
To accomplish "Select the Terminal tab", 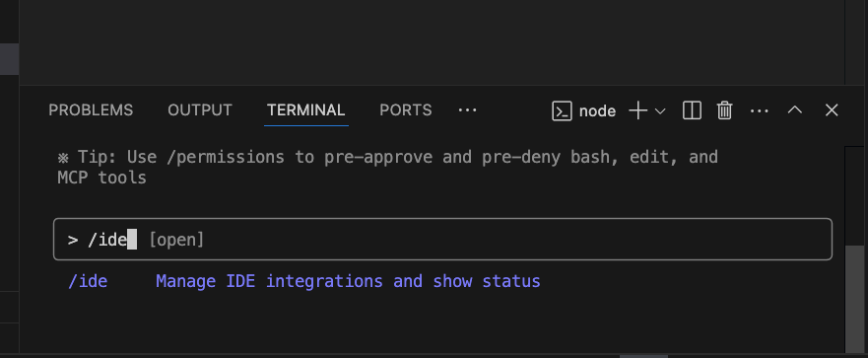I will click(306, 110).
